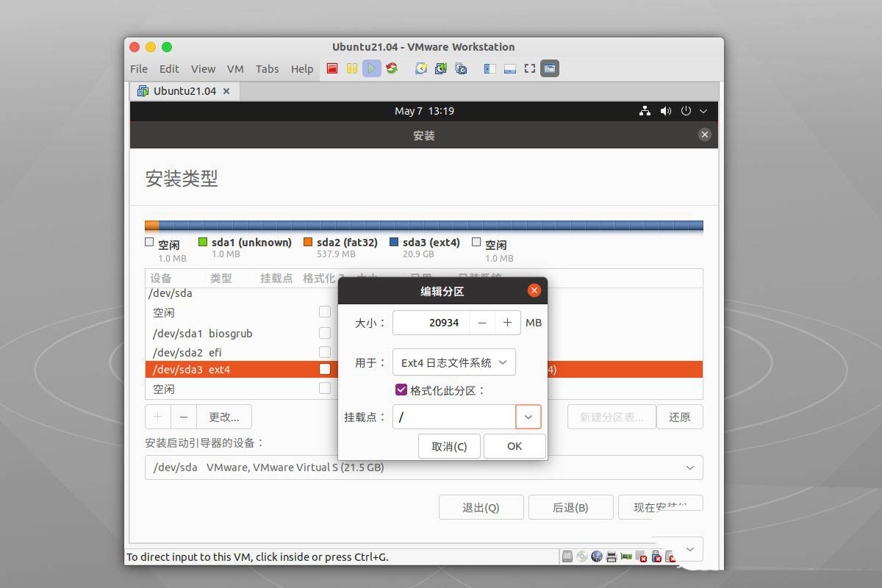Click the restart VM toolbar icon
Viewport: 882px width, 588px height.
392,68
